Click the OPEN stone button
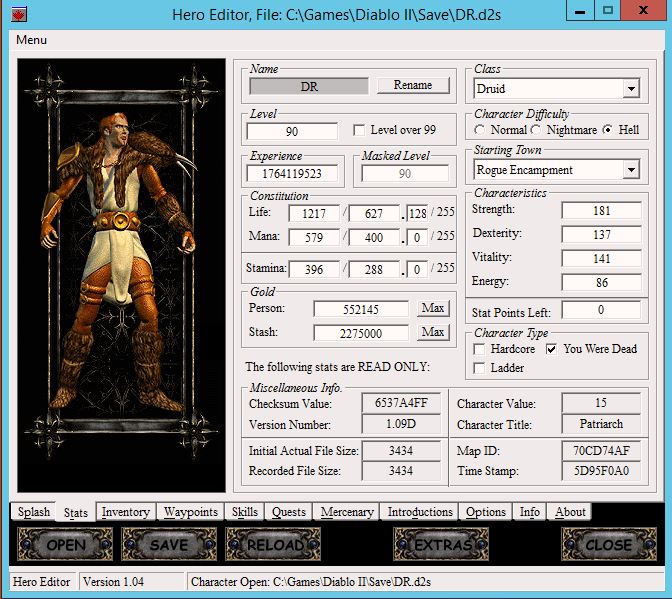 (65, 544)
